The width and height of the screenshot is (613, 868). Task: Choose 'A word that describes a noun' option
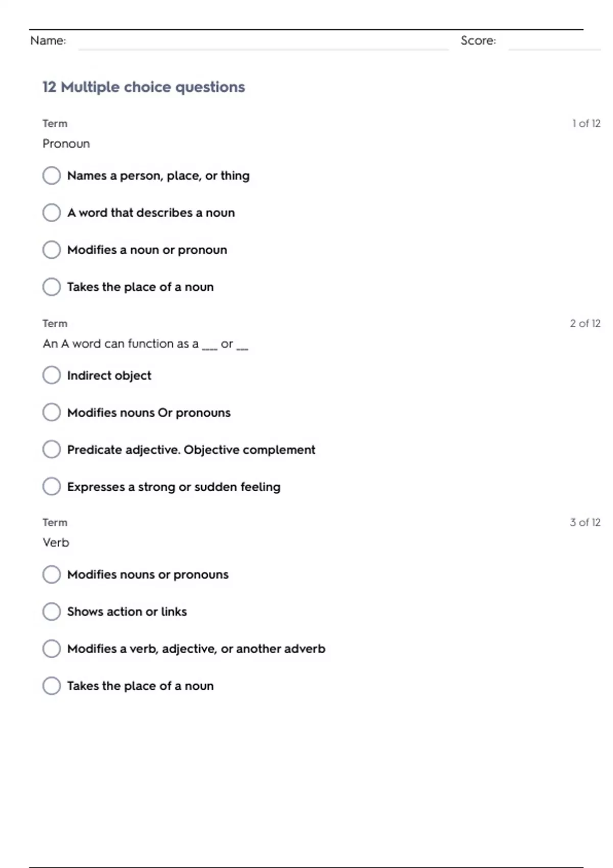point(52,212)
